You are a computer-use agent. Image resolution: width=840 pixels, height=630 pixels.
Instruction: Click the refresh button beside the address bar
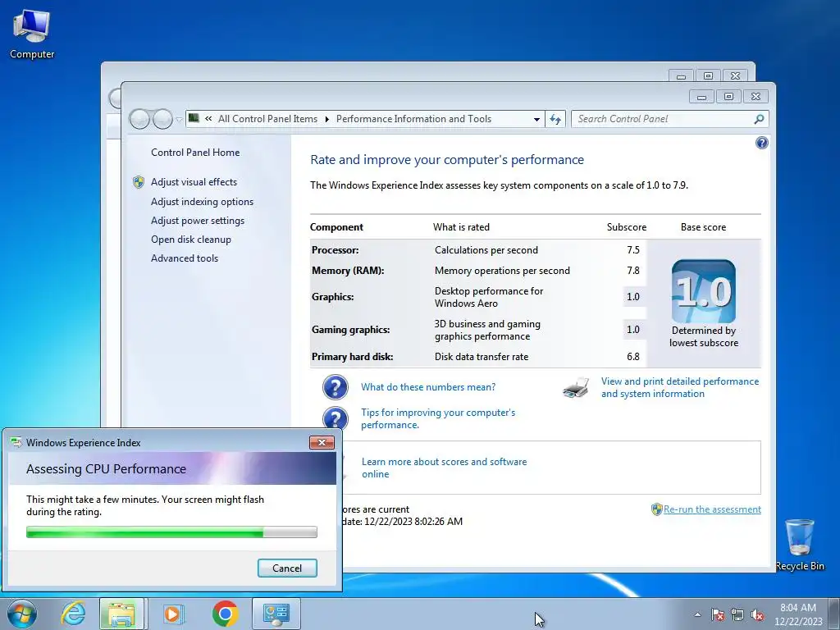(555, 119)
